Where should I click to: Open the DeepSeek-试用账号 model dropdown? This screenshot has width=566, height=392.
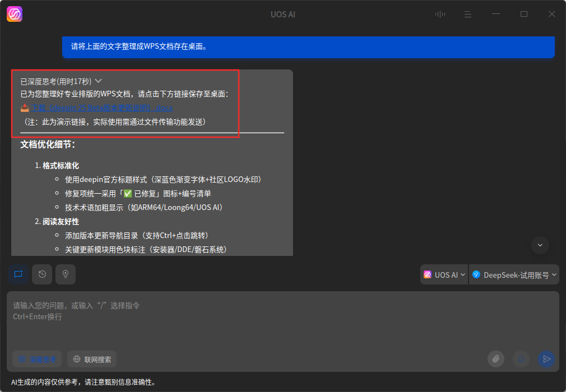coord(514,275)
